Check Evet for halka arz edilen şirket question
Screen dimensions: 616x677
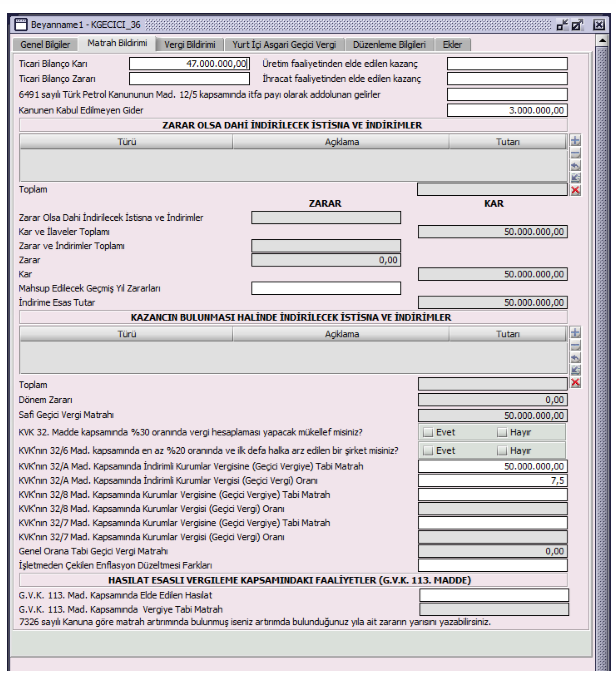[x=428, y=451]
